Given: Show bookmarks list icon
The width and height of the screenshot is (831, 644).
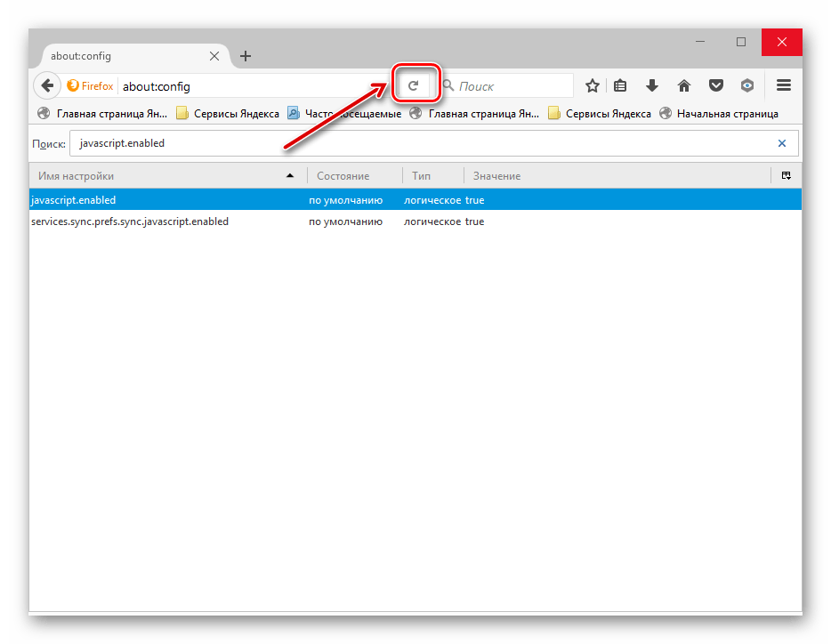Looking at the screenshot, I should 621,86.
